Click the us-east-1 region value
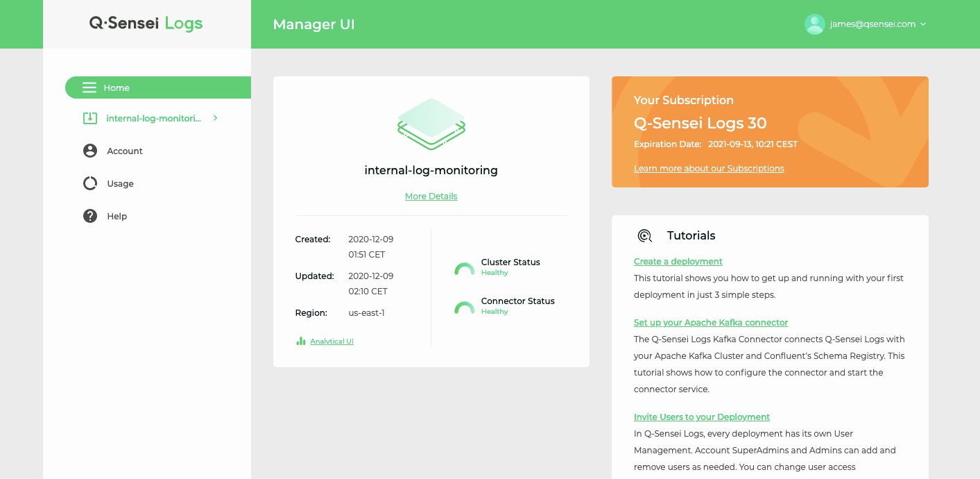980x479 pixels. pos(366,312)
